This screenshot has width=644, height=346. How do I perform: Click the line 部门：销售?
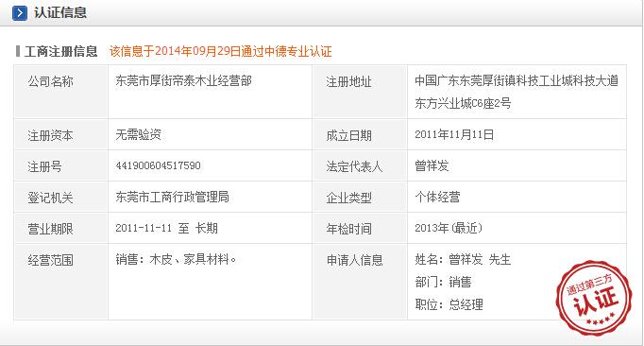click(x=443, y=282)
